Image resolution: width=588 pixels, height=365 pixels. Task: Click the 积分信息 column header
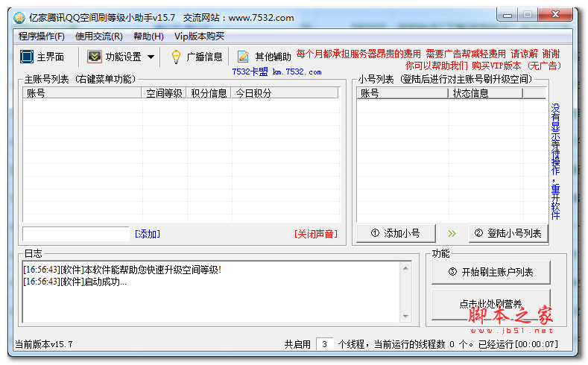pyautogui.click(x=209, y=93)
